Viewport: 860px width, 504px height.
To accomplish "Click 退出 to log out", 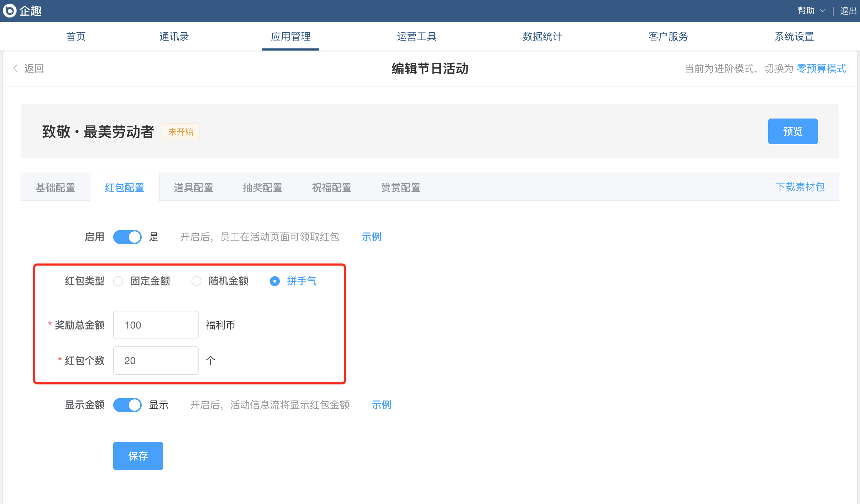I will 848,11.
